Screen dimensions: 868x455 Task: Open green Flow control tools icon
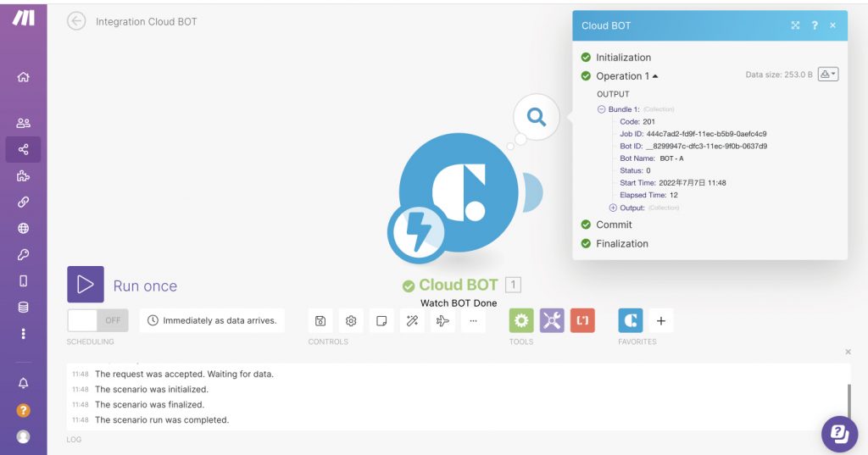521,320
